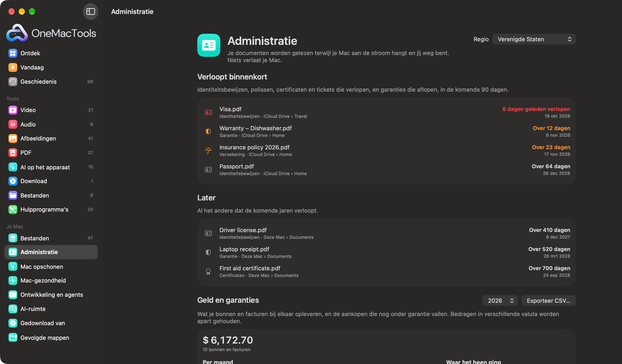
Task: Open Gedownload van in the sidebar
Action: (51, 323)
